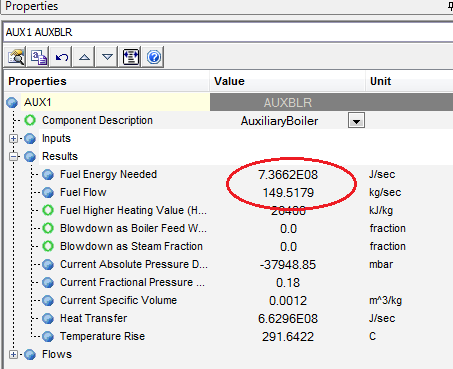Click the 6.6296E08 value cell
Viewport: 453px width, 369px height.
tap(288, 319)
